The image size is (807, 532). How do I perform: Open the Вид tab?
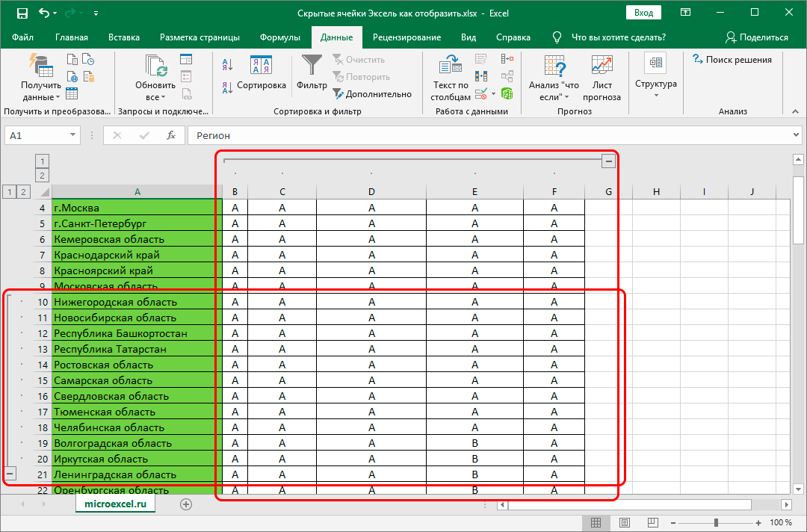[x=469, y=37]
